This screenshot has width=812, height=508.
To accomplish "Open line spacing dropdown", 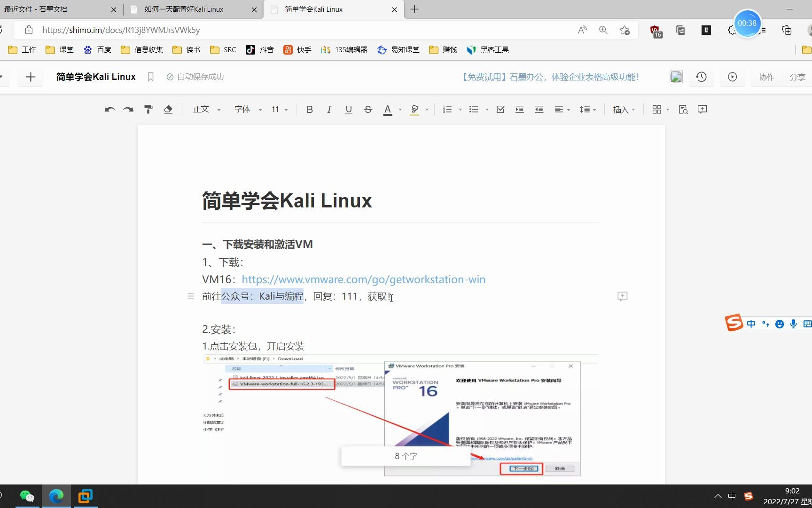I will [x=587, y=110].
